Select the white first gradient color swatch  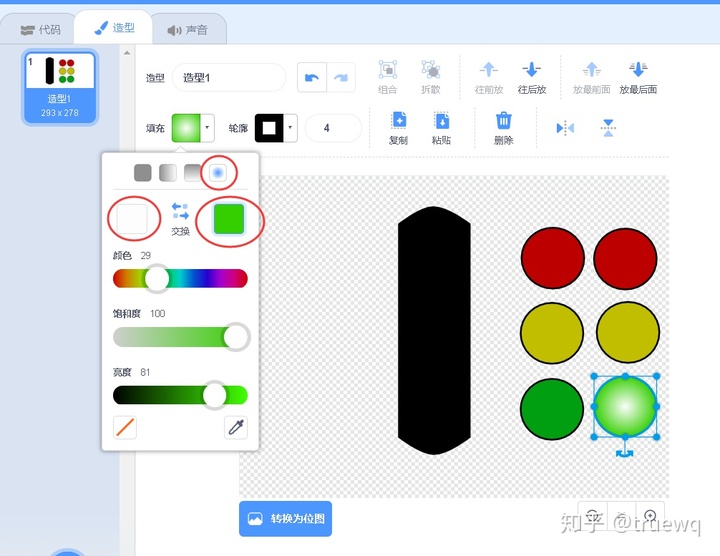coord(132,219)
